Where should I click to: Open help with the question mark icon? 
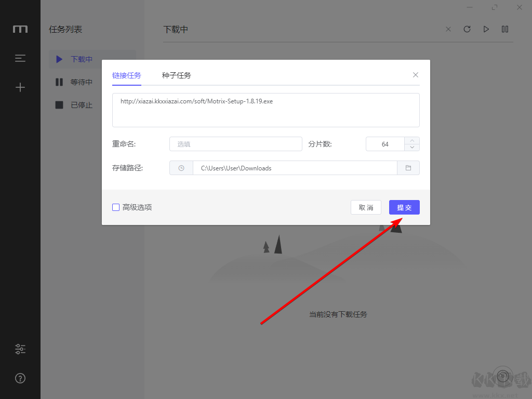(x=20, y=378)
